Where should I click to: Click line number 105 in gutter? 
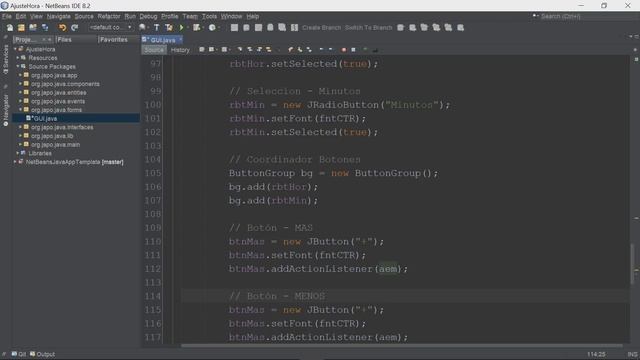point(153,173)
